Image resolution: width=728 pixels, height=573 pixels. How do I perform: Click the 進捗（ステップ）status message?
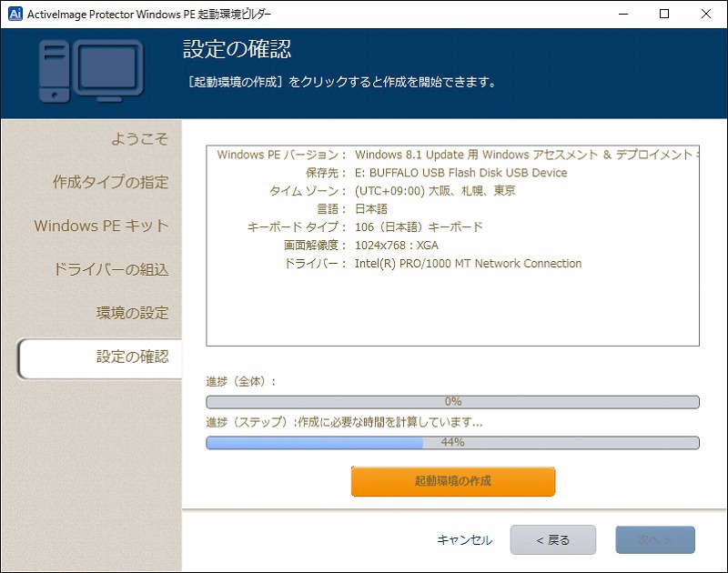[x=344, y=422]
